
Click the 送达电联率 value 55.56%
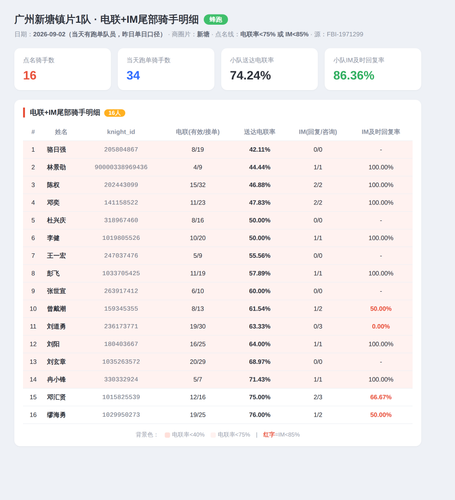[260, 256]
